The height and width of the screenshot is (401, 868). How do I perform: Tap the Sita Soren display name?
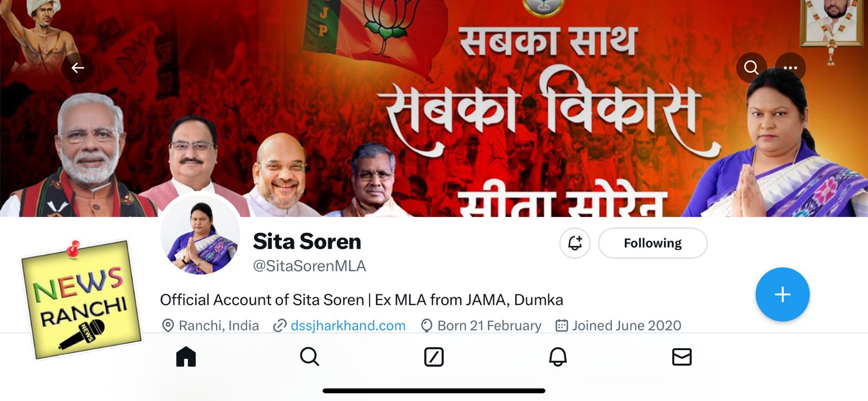pyautogui.click(x=307, y=241)
